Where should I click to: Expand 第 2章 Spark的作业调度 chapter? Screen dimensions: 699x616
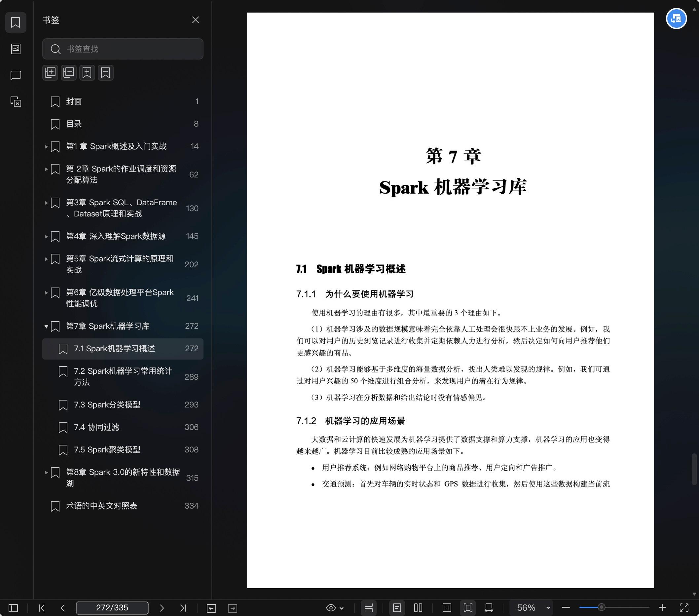tap(46, 169)
